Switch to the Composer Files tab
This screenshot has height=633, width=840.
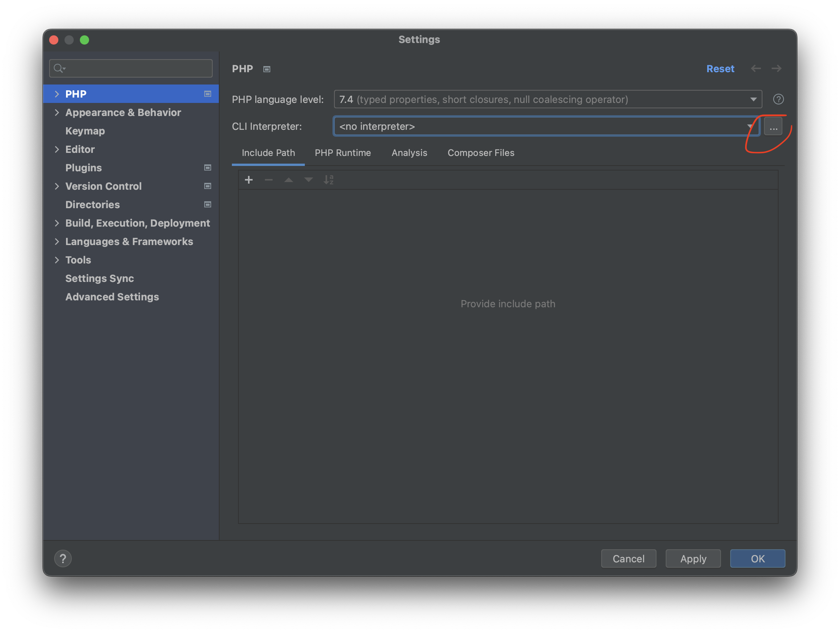(481, 153)
